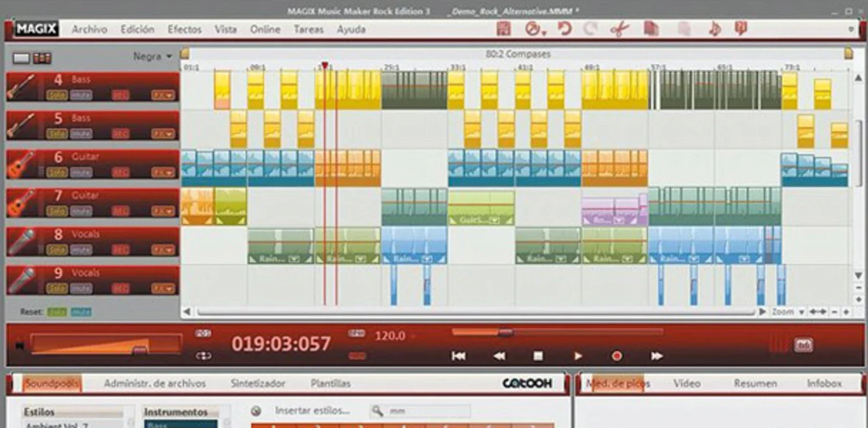The height and width of the screenshot is (428, 868).
Task: Click the Redo arrow icon
Action: pyautogui.click(x=590, y=29)
